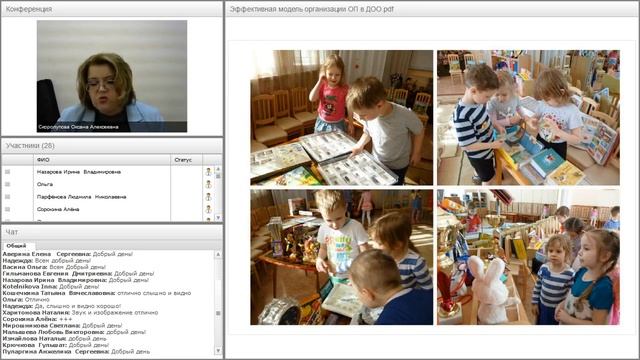The height and width of the screenshot is (360, 640).
Task: Click Назарова Ирина Владимировна's chat message
Action: click(x=76, y=280)
